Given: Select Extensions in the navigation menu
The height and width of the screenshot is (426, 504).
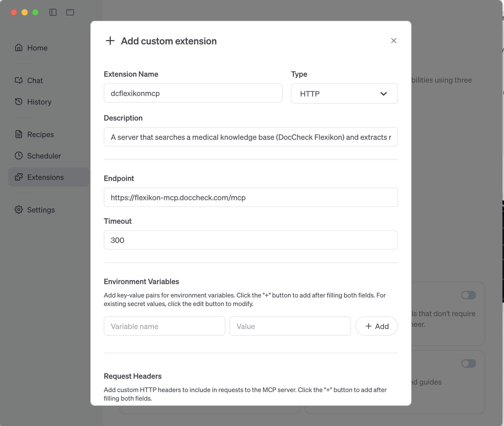Looking at the screenshot, I should point(45,177).
